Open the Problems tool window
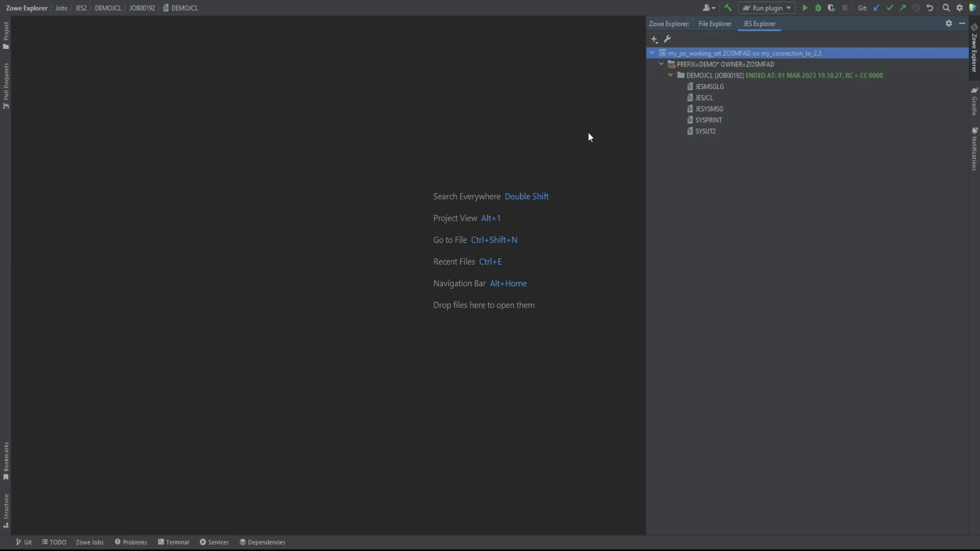980x551 pixels. point(131,542)
